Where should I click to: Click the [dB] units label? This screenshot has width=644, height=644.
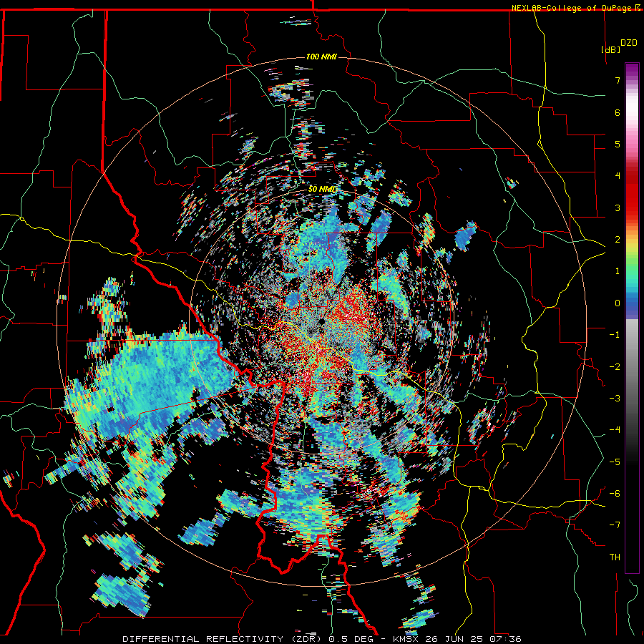pyautogui.click(x=610, y=49)
